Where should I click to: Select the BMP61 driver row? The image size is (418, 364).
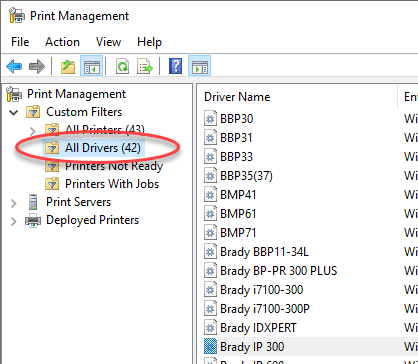(x=238, y=214)
